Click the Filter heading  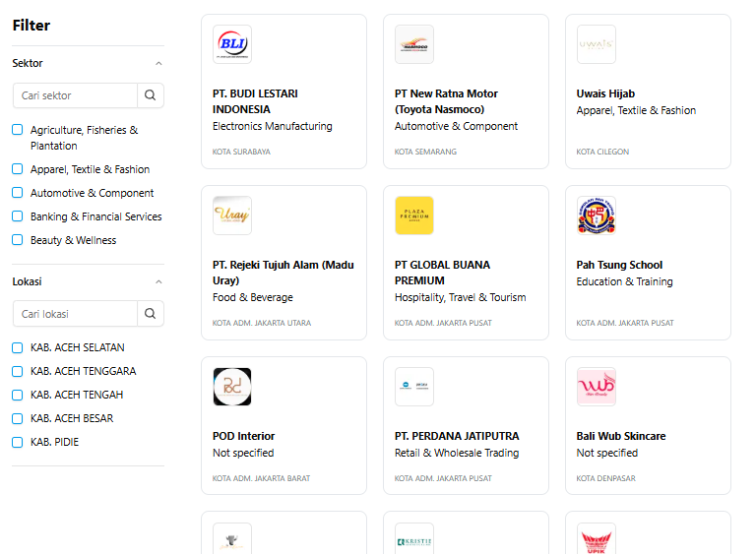coord(31,25)
